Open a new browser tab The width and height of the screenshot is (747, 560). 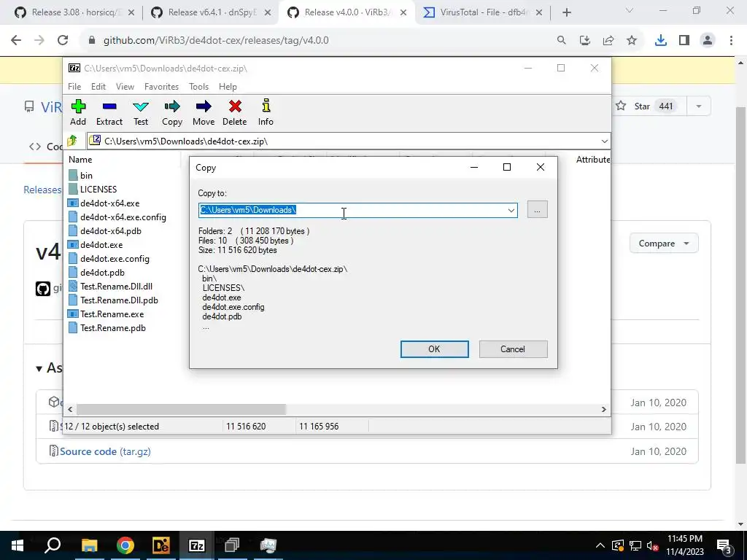(x=566, y=12)
